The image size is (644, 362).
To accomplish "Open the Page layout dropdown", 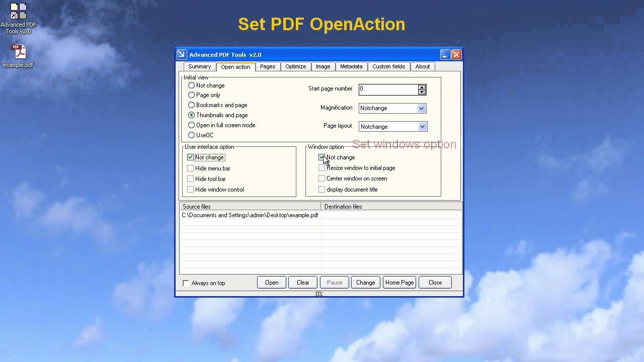I will (422, 127).
